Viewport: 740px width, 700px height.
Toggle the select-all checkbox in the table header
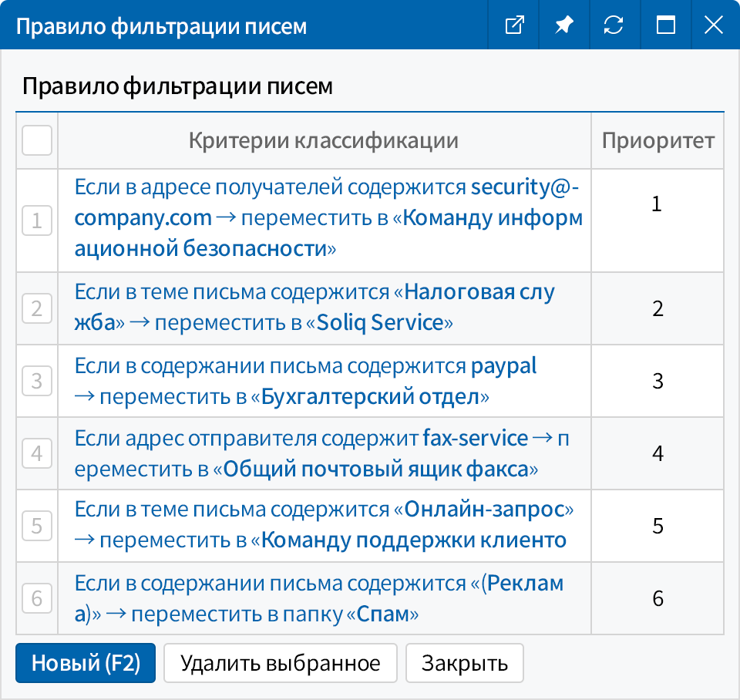(37, 140)
